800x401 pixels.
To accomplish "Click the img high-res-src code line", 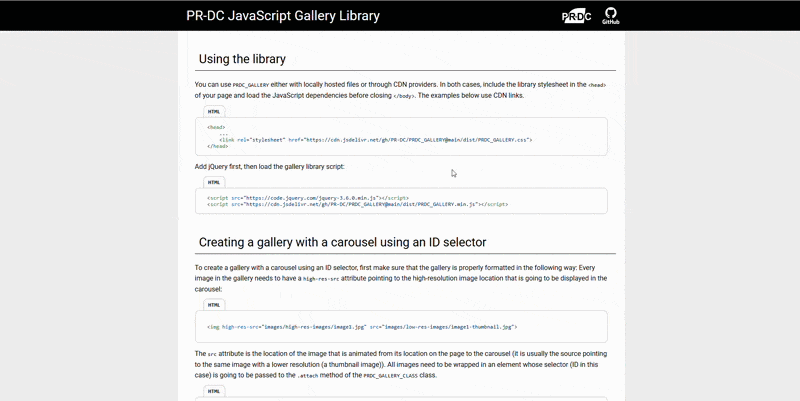I will pyautogui.click(x=362, y=327).
